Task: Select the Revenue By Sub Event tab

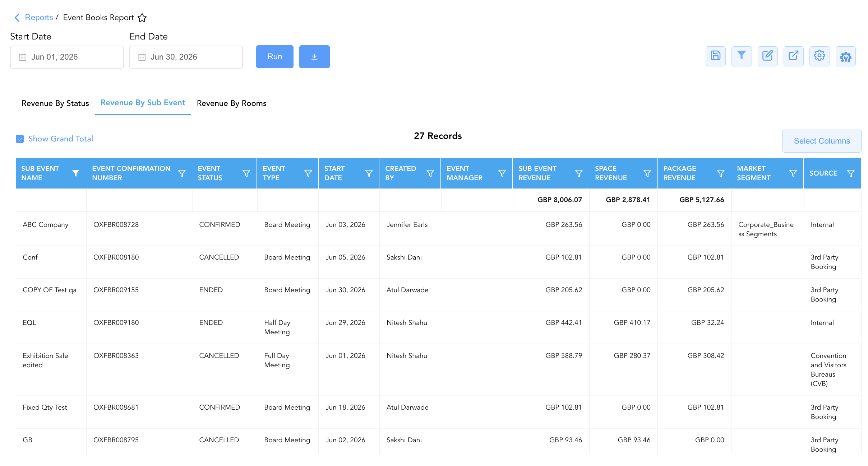Action: [143, 103]
